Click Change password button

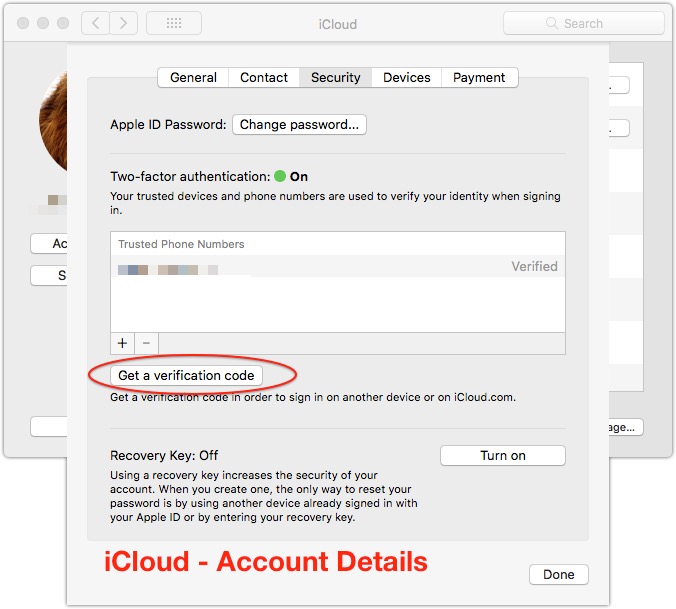point(299,125)
